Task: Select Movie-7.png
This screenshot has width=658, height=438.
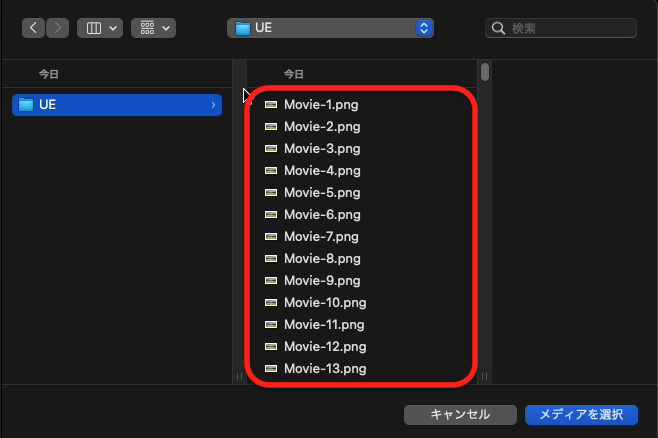Action: click(x=321, y=237)
